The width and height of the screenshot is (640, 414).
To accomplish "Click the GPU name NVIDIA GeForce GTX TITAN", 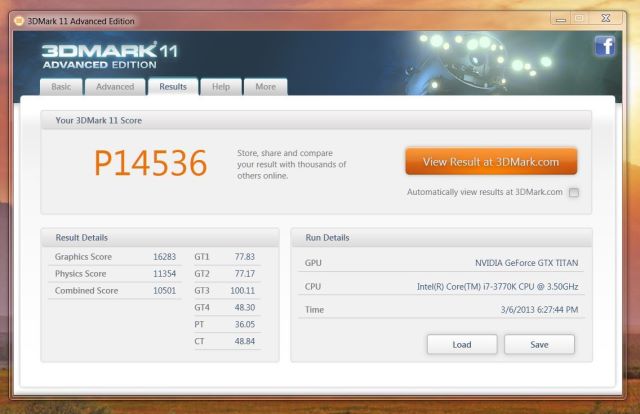I will tap(527, 263).
